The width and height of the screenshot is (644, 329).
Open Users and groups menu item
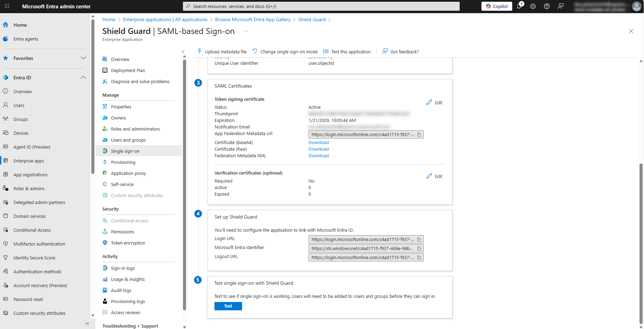(x=128, y=140)
